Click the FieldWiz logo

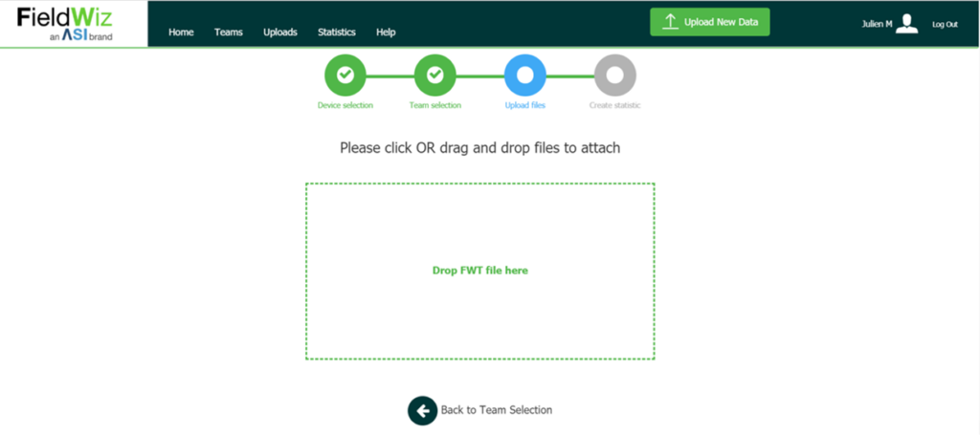(64, 24)
